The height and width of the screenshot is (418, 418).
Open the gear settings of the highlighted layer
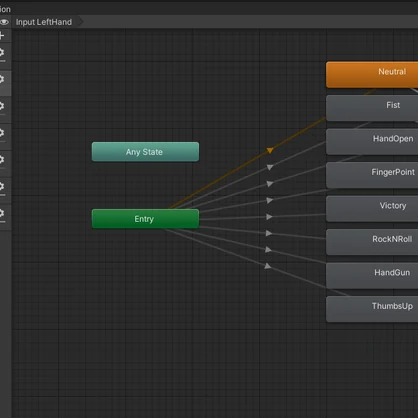(2, 79)
